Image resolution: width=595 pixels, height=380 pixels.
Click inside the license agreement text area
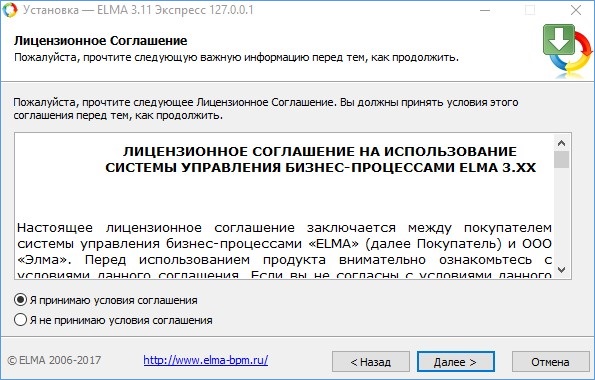point(284,206)
